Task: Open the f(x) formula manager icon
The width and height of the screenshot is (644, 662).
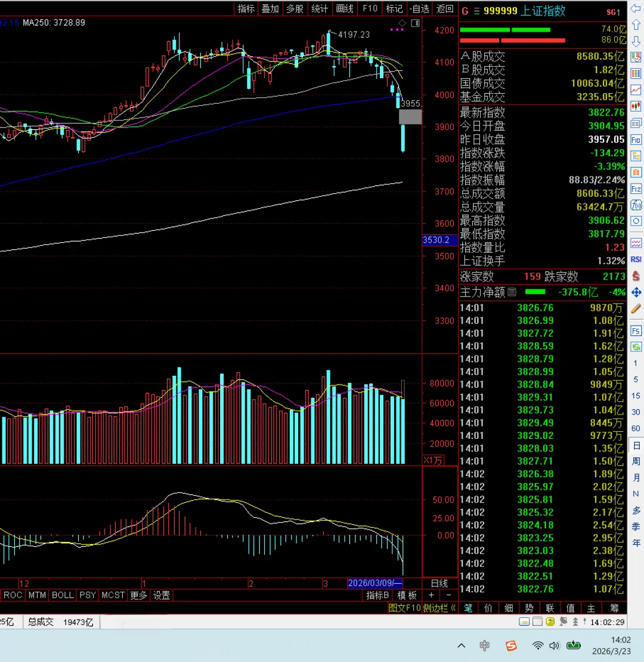Action: (x=636, y=205)
